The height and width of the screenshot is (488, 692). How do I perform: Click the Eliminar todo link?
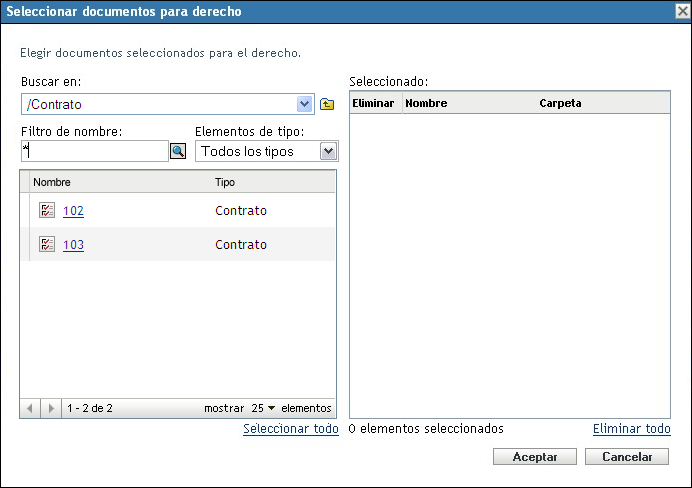coord(631,428)
